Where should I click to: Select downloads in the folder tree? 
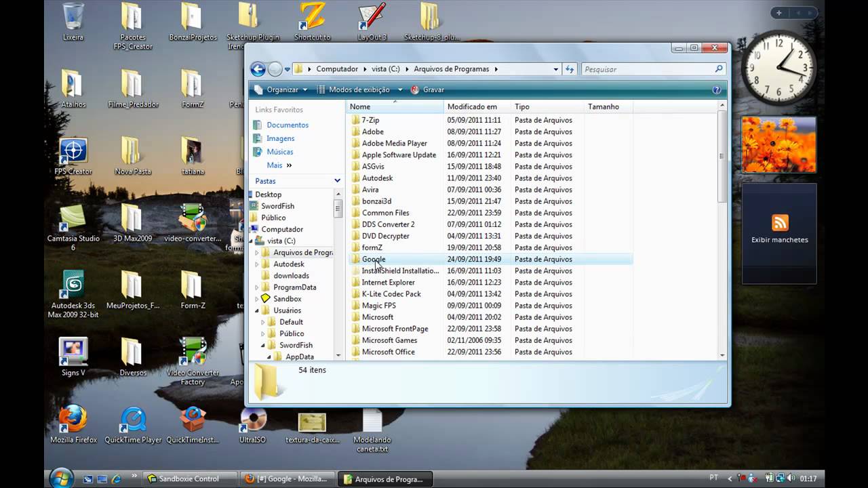(291, 276)
